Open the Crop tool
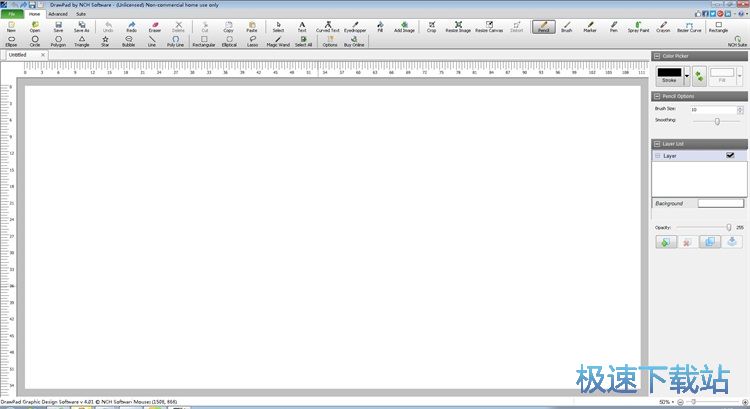Viewport: 750px width, 409px height. pyautogui.click(x=431, y=27)
